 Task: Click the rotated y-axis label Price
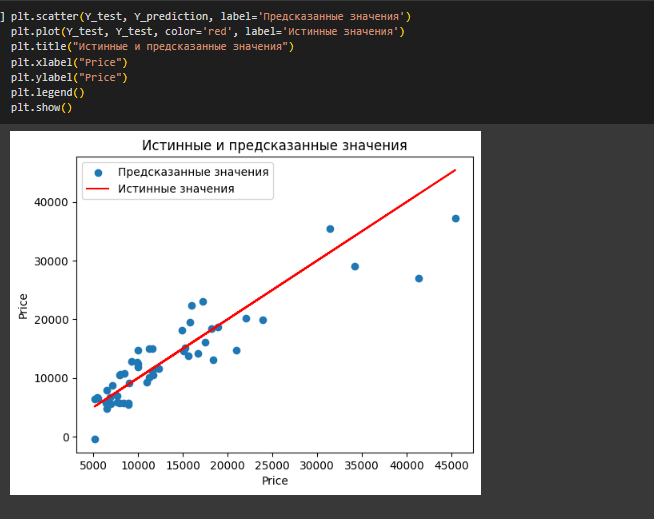click(23, 306)
